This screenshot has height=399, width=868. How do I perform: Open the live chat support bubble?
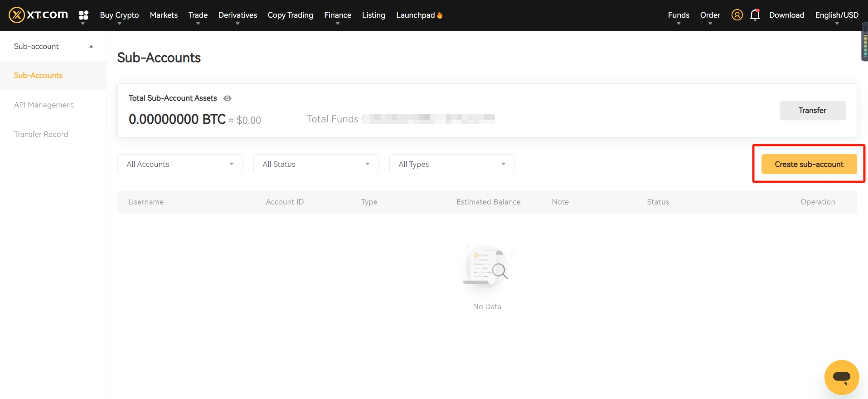(841, 377)
